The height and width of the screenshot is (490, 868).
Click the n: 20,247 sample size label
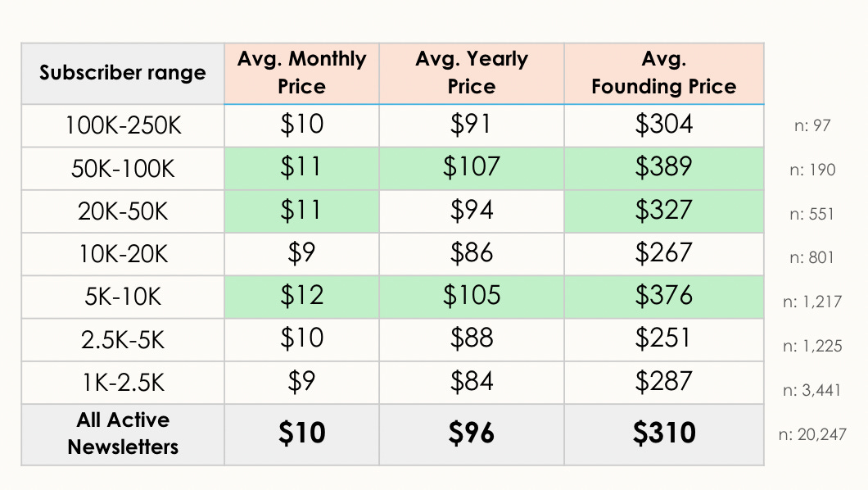click(x=812, y=434)
